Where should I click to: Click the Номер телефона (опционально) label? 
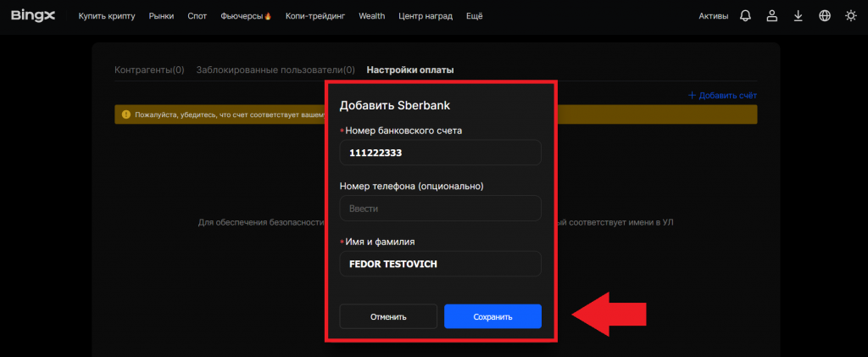411,187
